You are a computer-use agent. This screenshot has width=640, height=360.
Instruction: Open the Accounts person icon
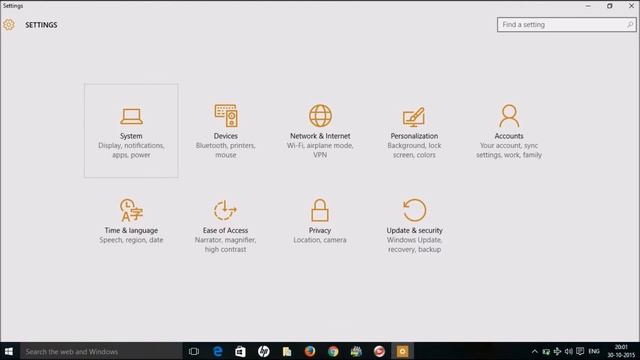pyautogui.click(x=509, y=116)
